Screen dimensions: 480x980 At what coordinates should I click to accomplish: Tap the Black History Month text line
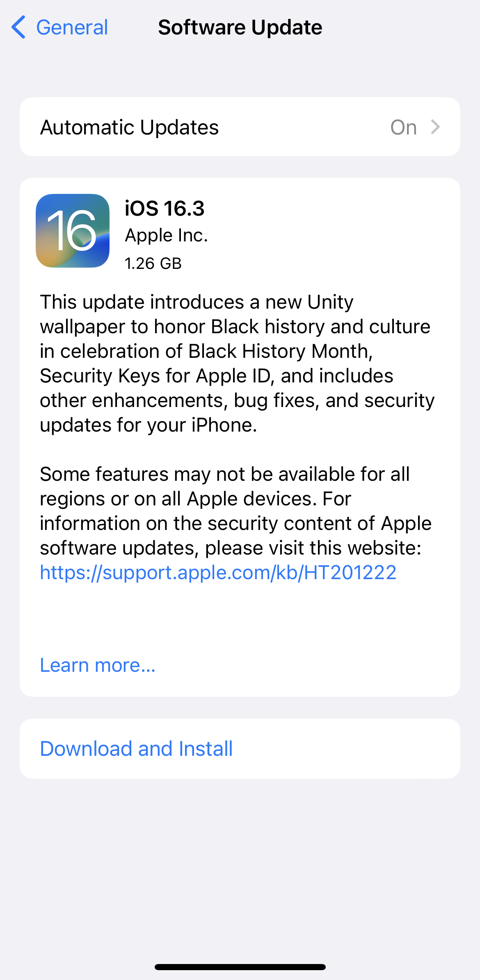point(281,351)
